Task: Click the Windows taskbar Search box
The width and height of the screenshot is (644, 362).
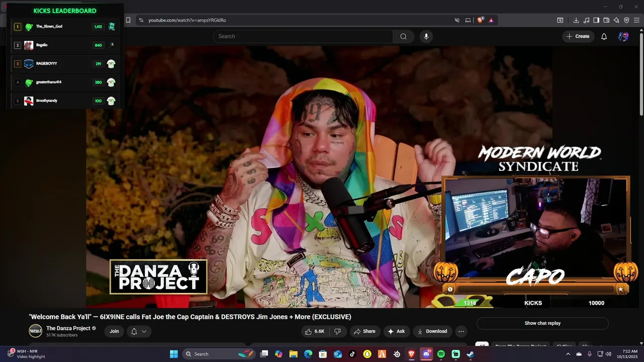Action: [x=219, y=354]
